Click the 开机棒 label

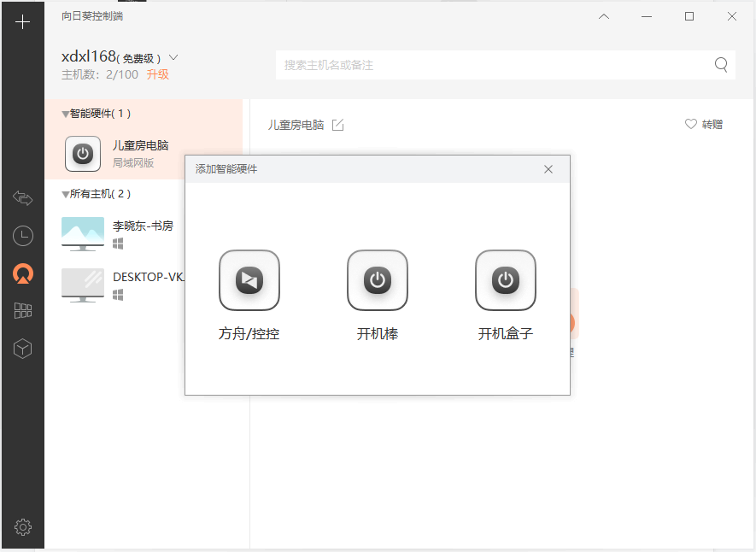pos(378,333)
